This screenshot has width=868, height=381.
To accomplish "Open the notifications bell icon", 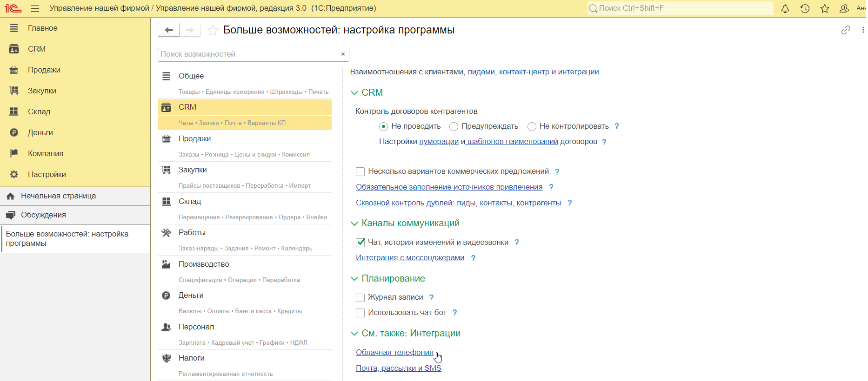I will (x=785, y=8).
